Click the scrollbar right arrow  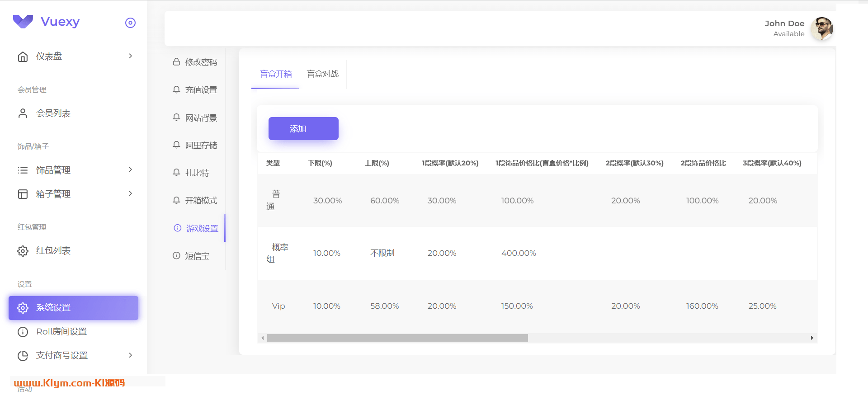(x=812, y=338)
